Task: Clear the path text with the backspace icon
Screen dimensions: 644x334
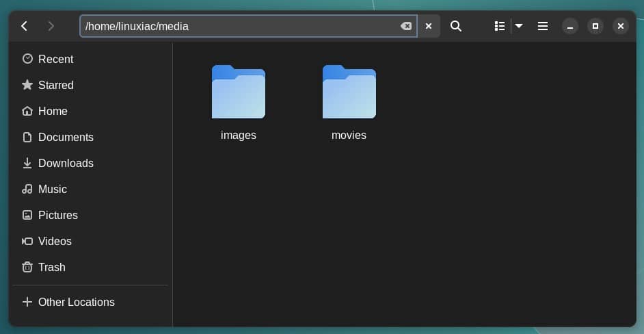Action: 406,26
